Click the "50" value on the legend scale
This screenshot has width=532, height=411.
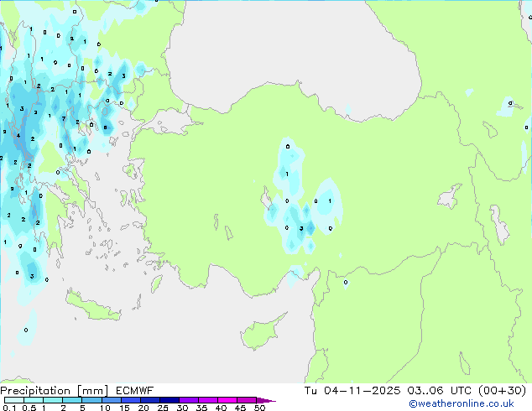coord(259,408)
